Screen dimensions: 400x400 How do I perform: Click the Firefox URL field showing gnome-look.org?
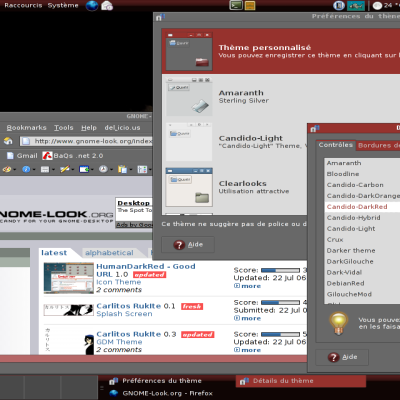pos(86,141)
